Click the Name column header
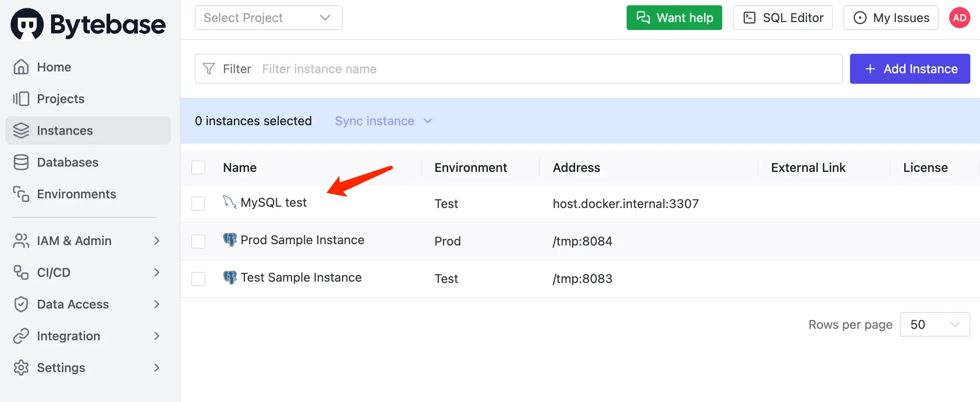This screenshot has height=402, width=980. [240, 167]
